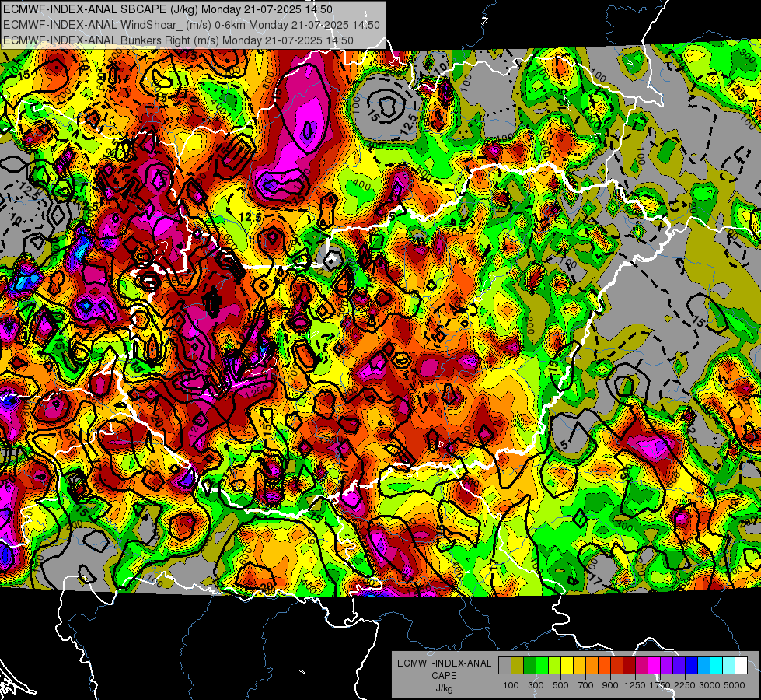Pick the lime yellow-green legend swatch

(x=555, y=666)
